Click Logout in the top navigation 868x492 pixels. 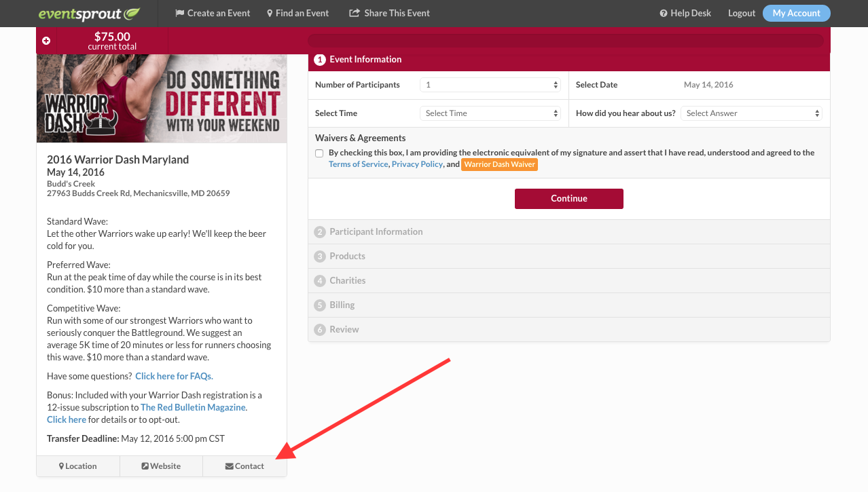tap(742, 13)
